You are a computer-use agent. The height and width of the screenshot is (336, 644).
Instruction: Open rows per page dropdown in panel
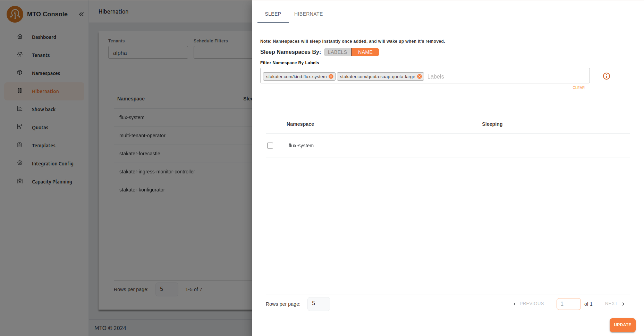(x=319, y=304)
